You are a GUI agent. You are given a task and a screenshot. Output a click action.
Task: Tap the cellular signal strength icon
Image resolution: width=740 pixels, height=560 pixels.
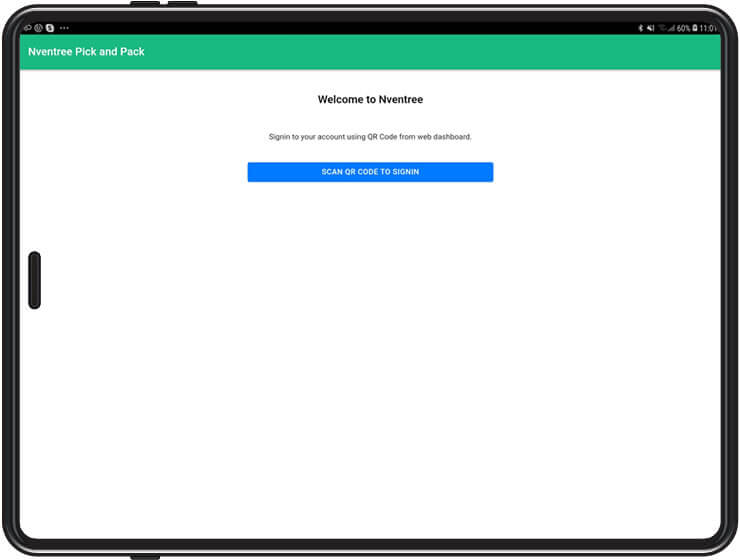(672, 28)
